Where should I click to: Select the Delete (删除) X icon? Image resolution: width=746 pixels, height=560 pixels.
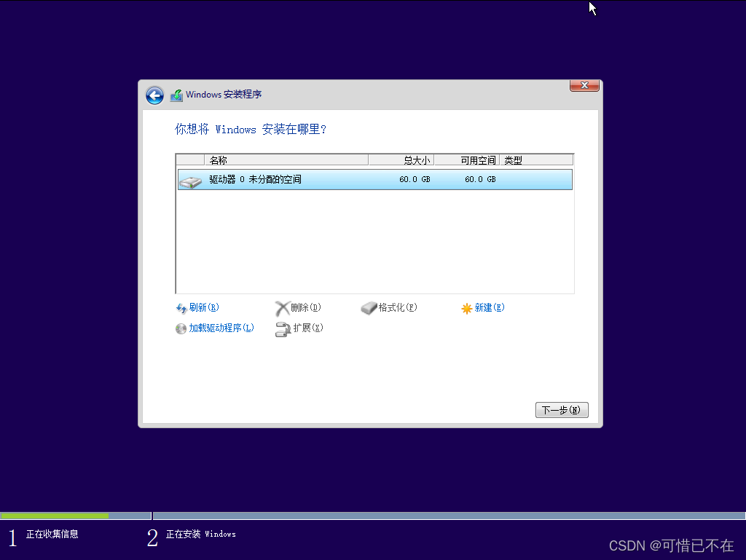tap(281, 307)
